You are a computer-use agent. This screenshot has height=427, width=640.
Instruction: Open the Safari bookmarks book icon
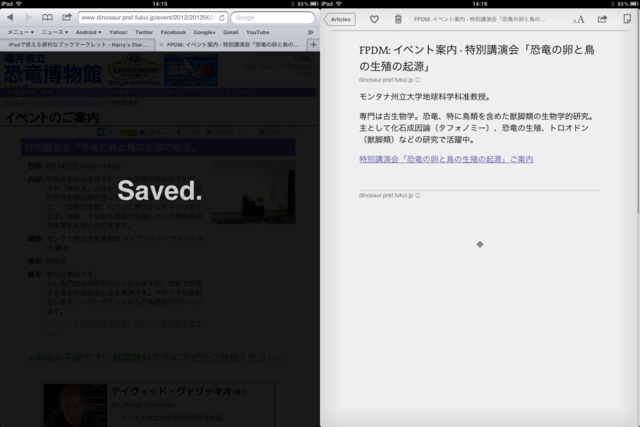tap(47, 17)
